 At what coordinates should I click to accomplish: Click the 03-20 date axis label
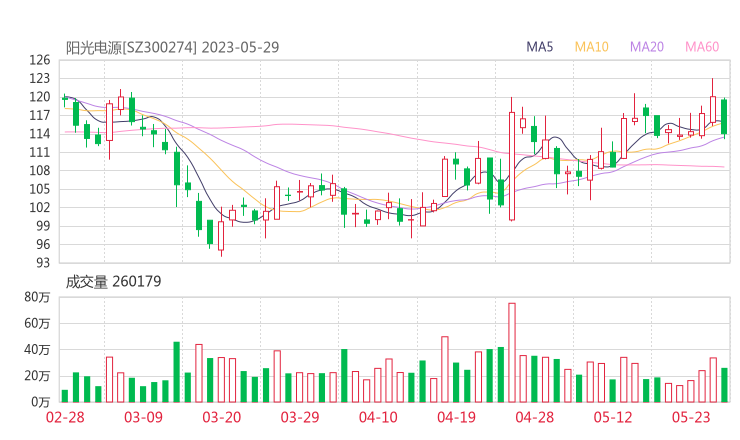(222, 417)
